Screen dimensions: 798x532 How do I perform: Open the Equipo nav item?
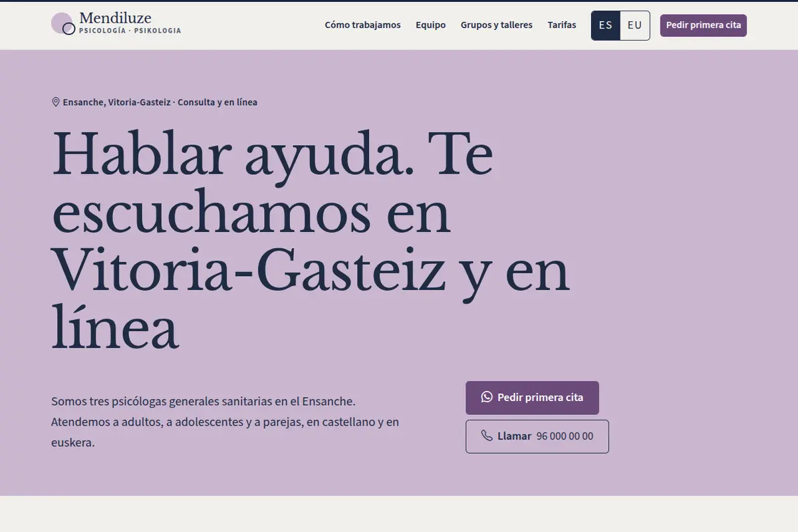[431, 25]
